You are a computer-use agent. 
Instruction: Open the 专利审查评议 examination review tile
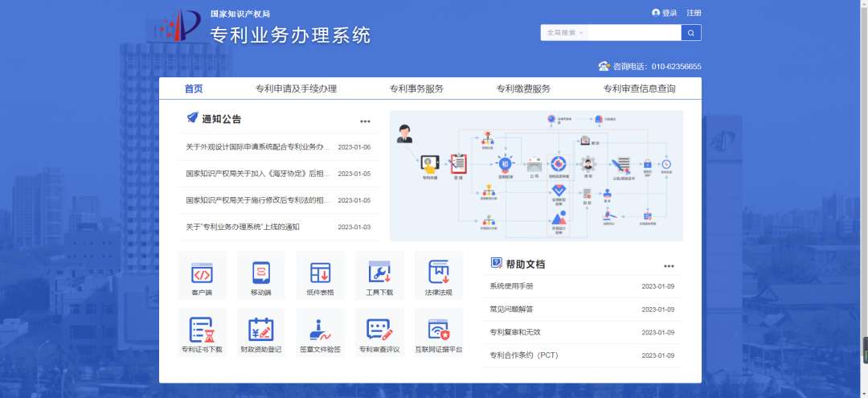pos(379,332)
